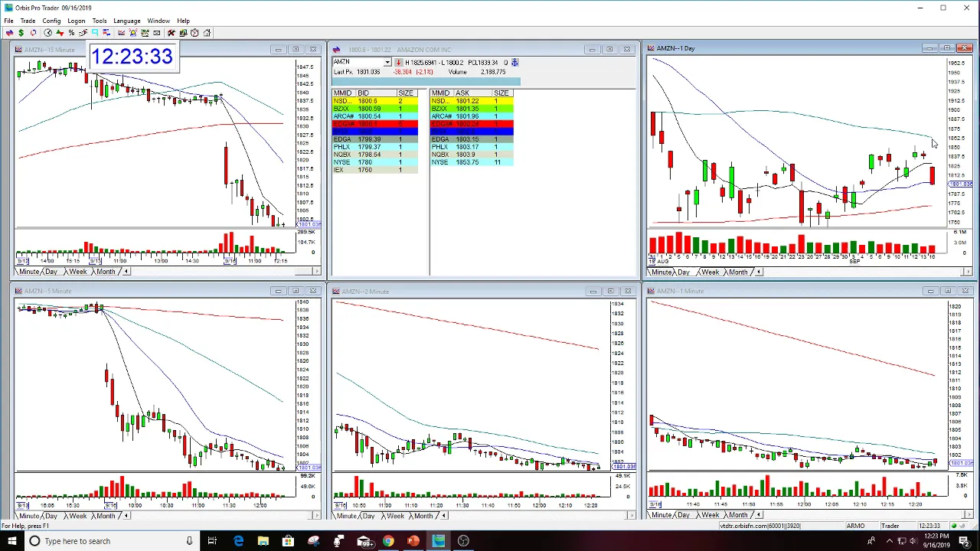Click left scroll arrow under AMZN 1 Day chart

click(759, 272)
